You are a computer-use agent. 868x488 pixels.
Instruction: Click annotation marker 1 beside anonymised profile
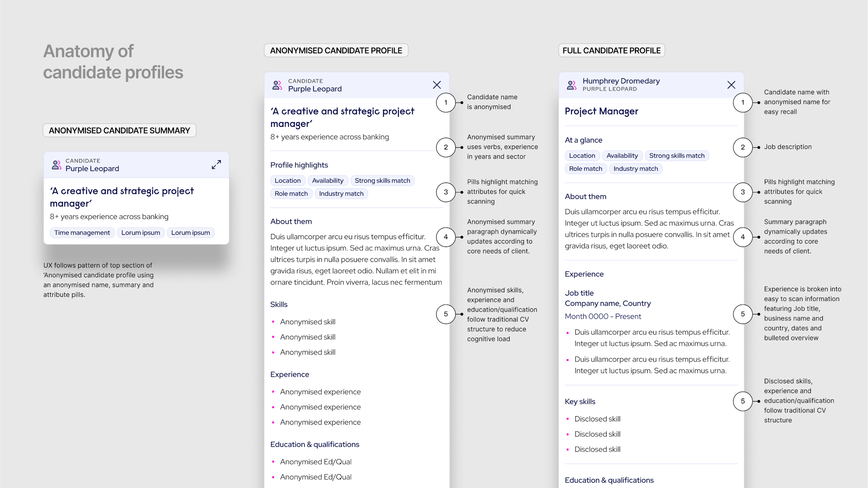446,103
